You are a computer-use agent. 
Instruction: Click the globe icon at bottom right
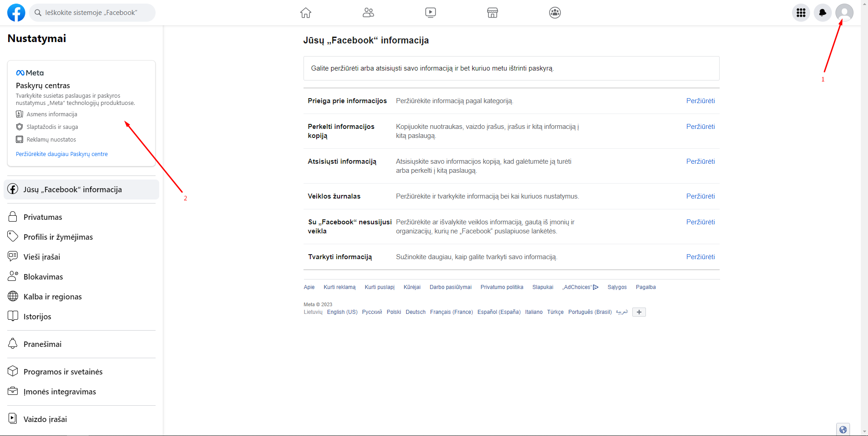click(843, 430)
